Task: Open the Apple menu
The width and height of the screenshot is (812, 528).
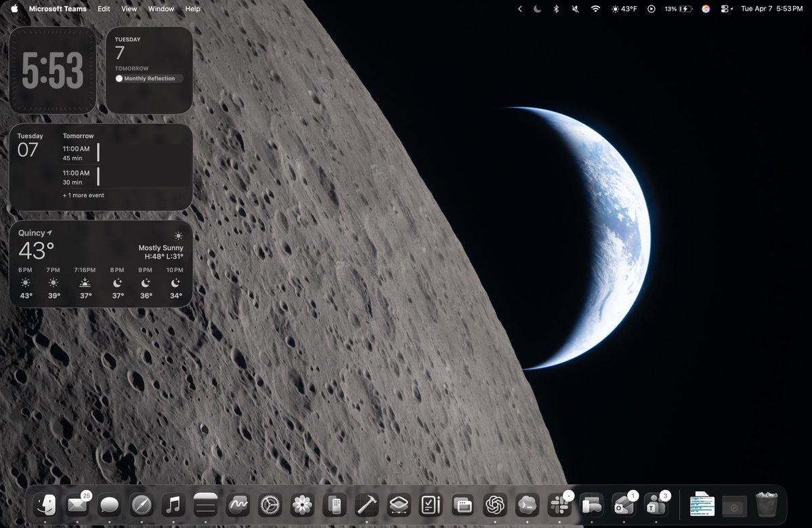Action: pos(14,8)
